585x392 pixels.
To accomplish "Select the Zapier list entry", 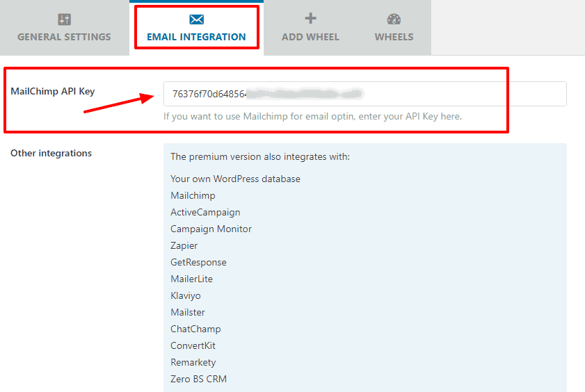I will click(184, 245).
